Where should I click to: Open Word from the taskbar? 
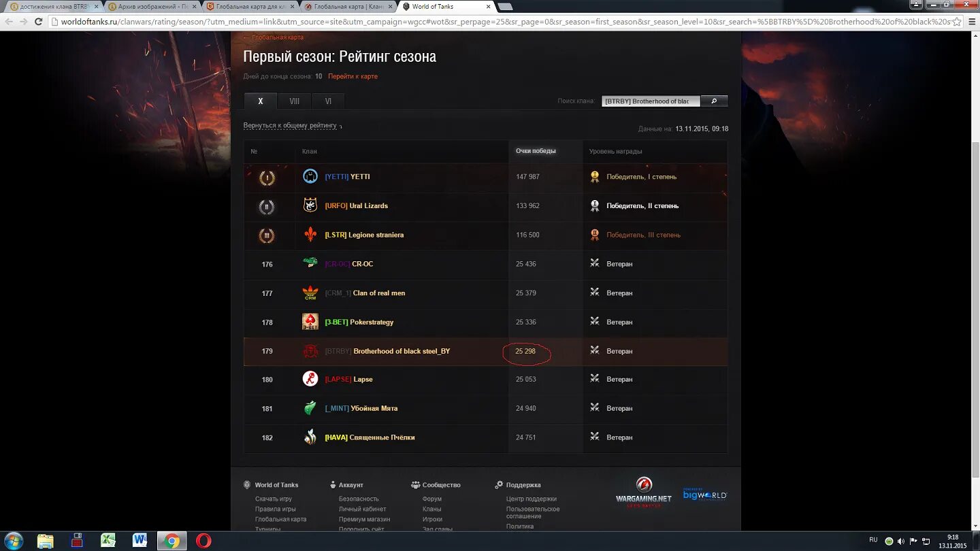point(140,541)
